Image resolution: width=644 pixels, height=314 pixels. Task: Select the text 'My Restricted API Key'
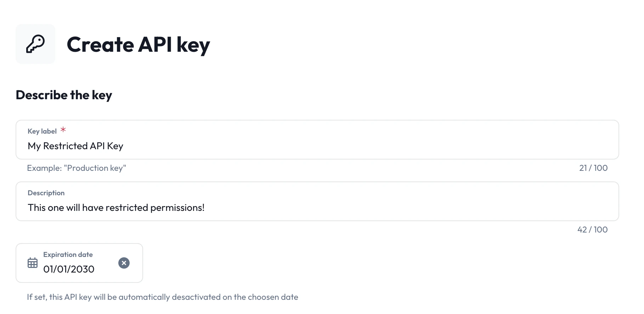pos(75,146)
